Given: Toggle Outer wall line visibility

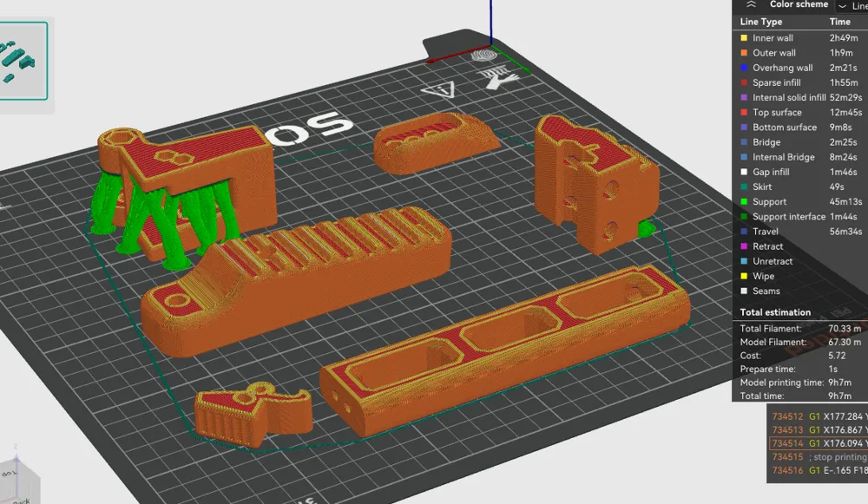Looking at the screenshot, I should coord(773,53).
